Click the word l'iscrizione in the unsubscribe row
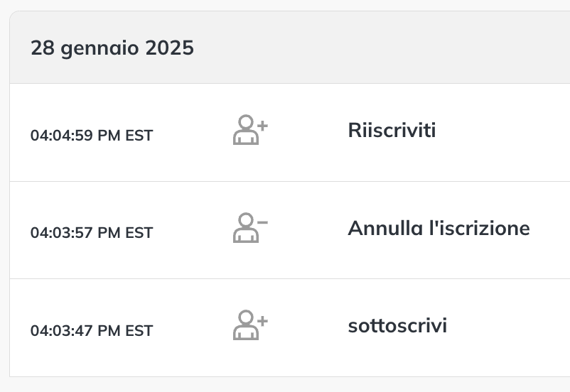The height and width of the screenshot is (392, 570). (x=480, y=228)
